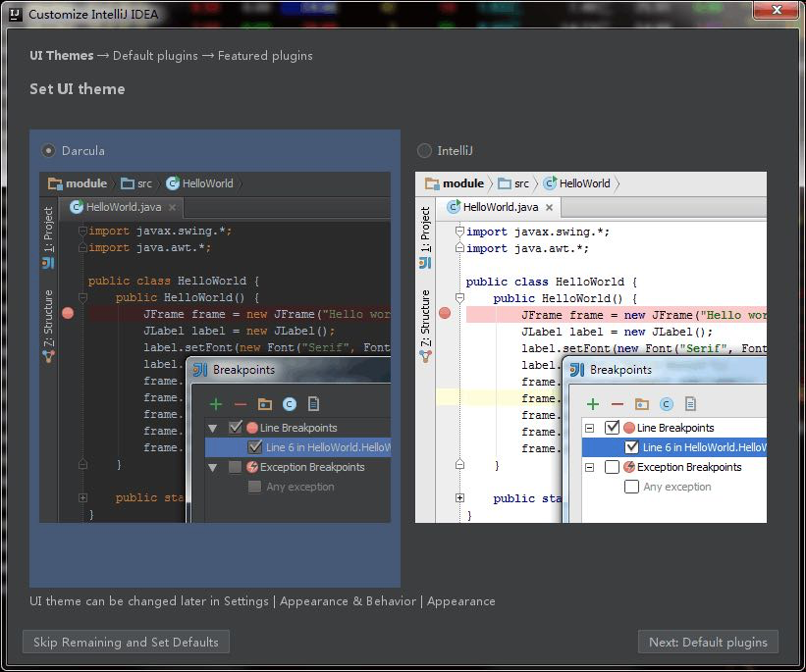Screen dimensions: 806x672
Task: Collapse Line Breakpoints node in IntelliJ preview
Action: click(590, 428)
